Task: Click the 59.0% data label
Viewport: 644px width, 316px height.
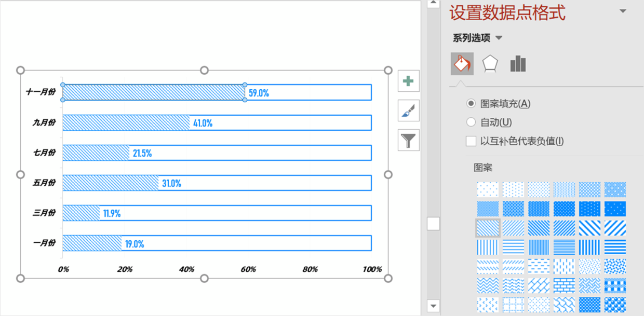Action: click(x=259, y=93)
